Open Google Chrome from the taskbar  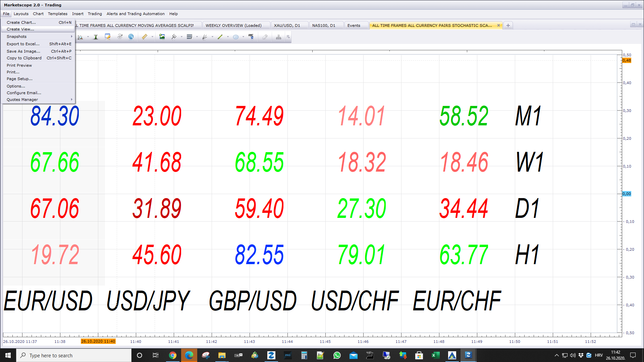click(173, 355)
